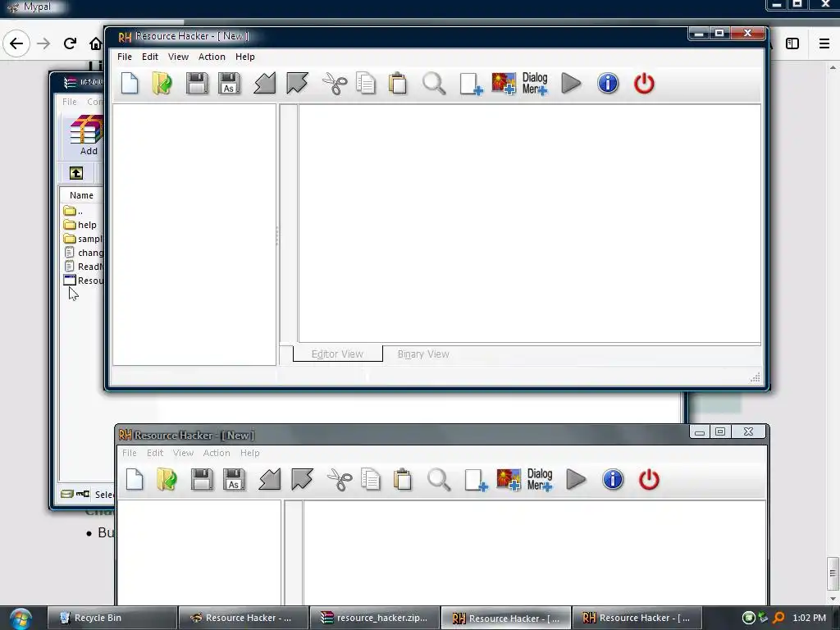
Task: Select Resource Hacker executable in WinRAR list
Action: 84,281
